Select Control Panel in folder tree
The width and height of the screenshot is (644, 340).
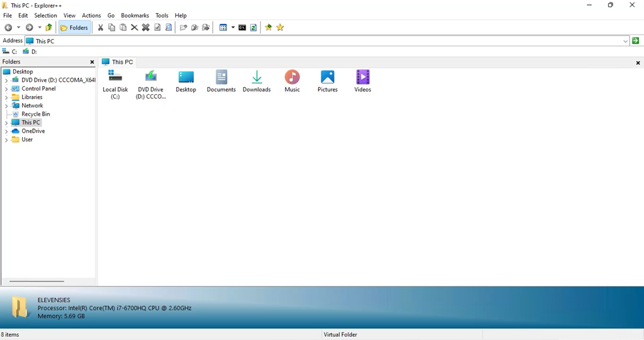34,89
